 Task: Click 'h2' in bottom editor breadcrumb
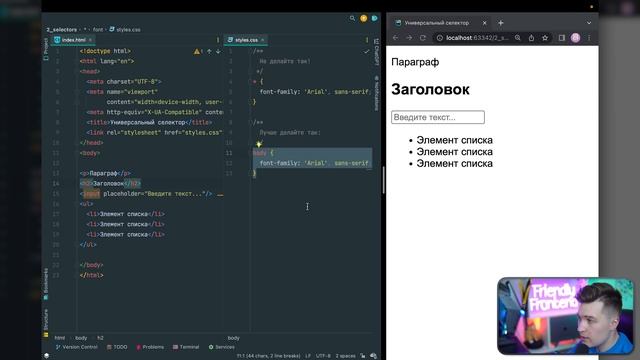(x=100, y=338)
